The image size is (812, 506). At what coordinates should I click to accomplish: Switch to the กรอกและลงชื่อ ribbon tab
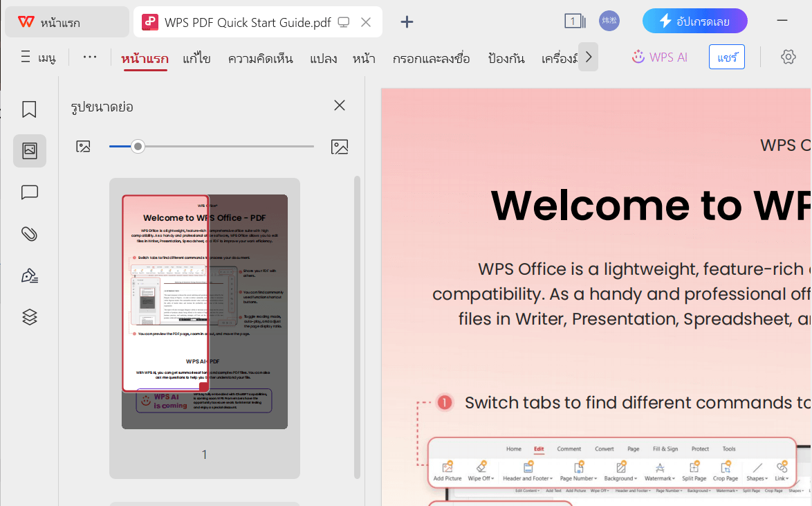click(x=432, y=59)
